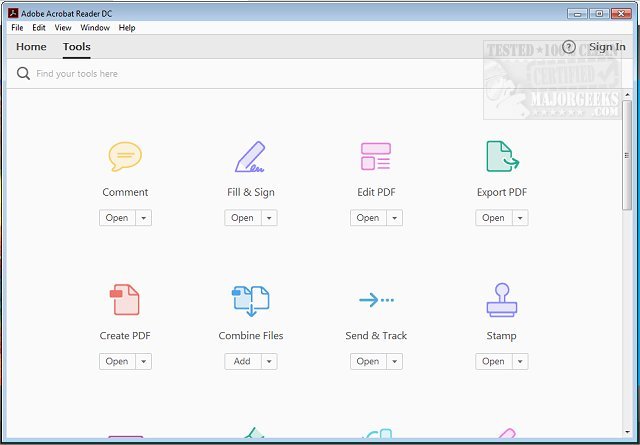640x445 pixels.
Task: Expand dropdown arrow beside Combine Files Add
Action: coord(268,362)
